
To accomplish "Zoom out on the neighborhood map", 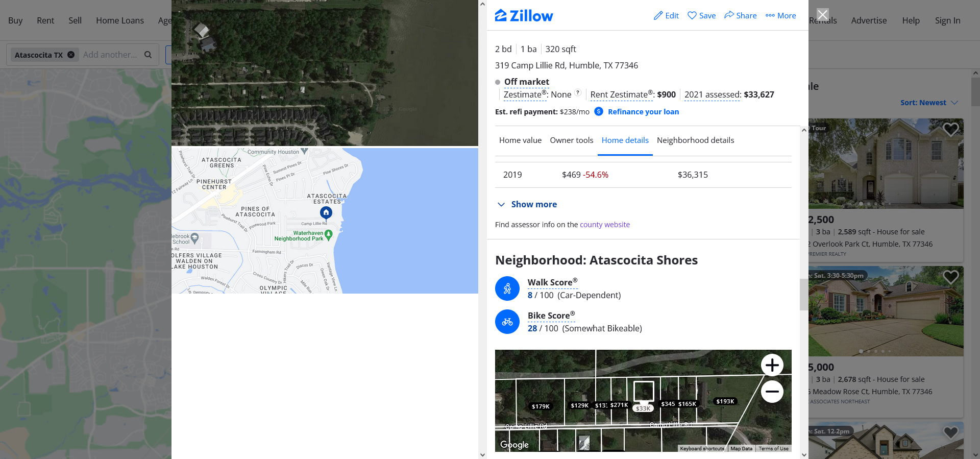I will click(x=772, y=392).
